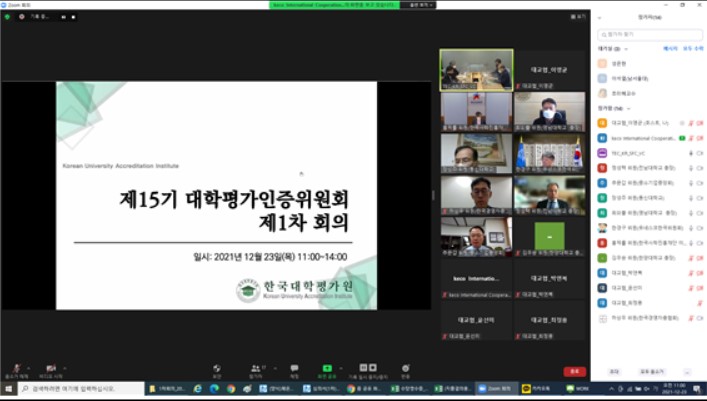Click the green encryption shield icon
Screen dimensions: 707x401
8,17
